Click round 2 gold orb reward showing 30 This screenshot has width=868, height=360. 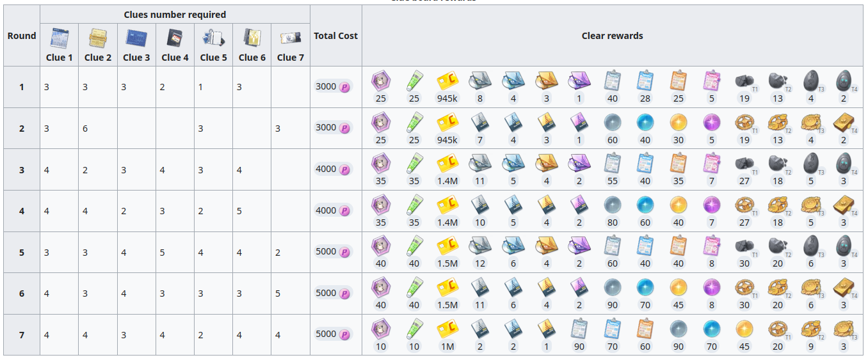pyautogui.click(x=679, y=121)
